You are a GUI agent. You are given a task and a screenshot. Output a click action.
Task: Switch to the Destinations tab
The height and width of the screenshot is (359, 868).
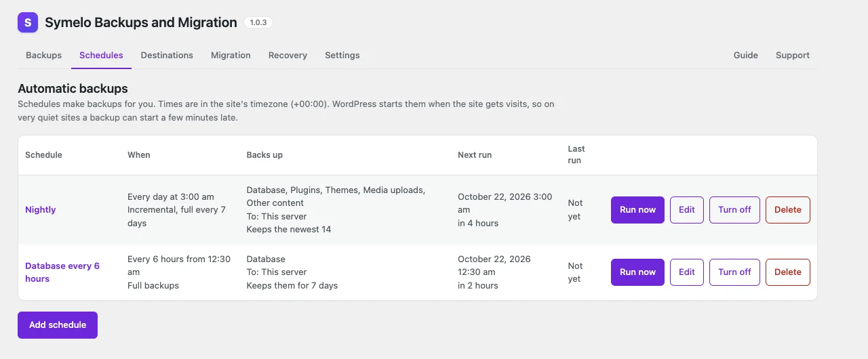coord(167,55)
